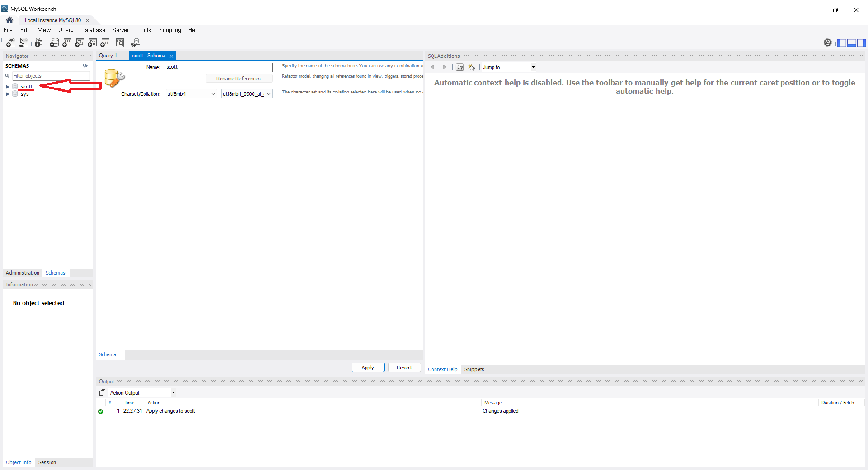Click the Rename References button
Viewport: 868px width, 470px height.
239,79
